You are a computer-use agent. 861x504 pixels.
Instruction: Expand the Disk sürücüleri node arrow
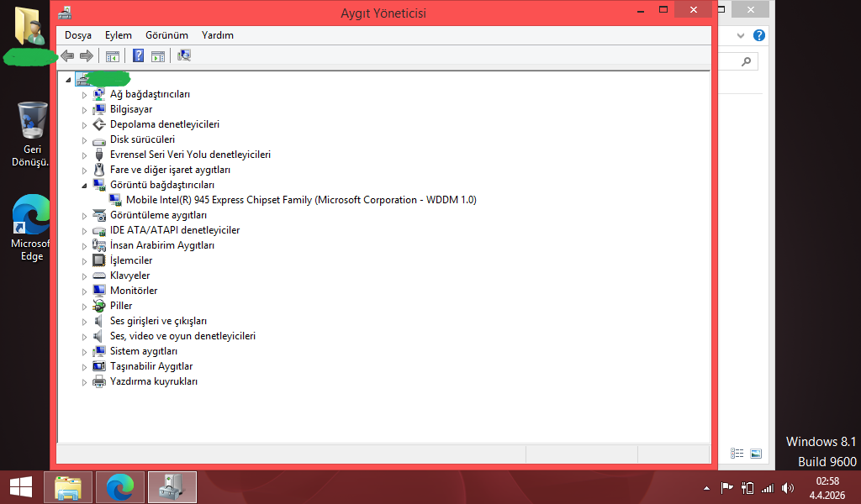tap(84, 140)
